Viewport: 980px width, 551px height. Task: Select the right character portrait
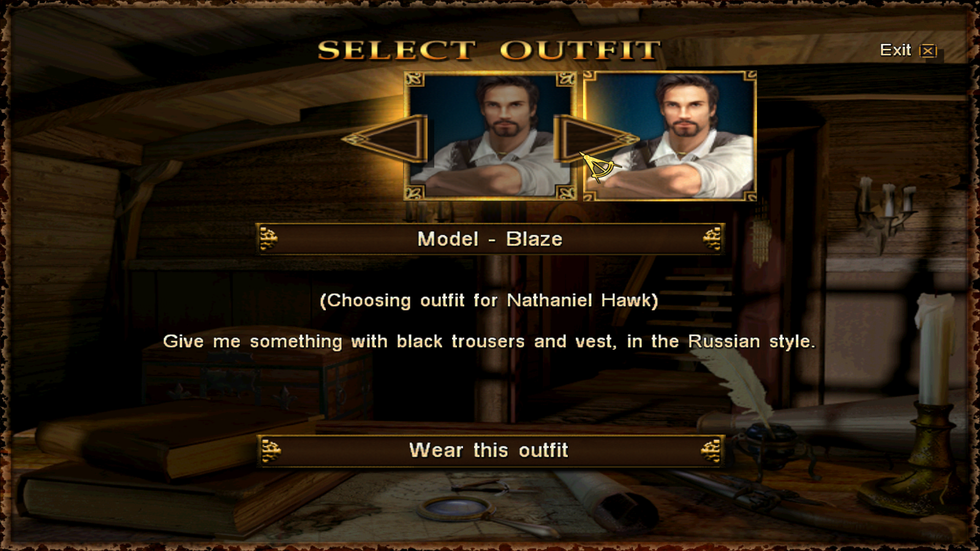click(670, 136)
